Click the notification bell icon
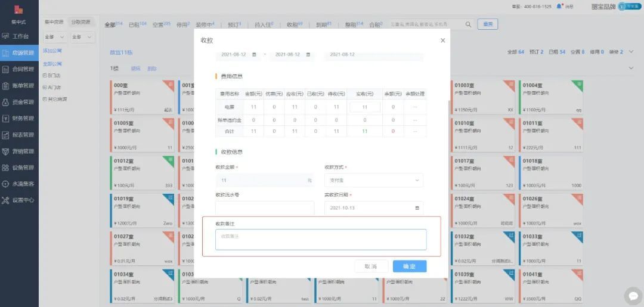This screenshot has width=644, height=307. [x=559, y=6]
